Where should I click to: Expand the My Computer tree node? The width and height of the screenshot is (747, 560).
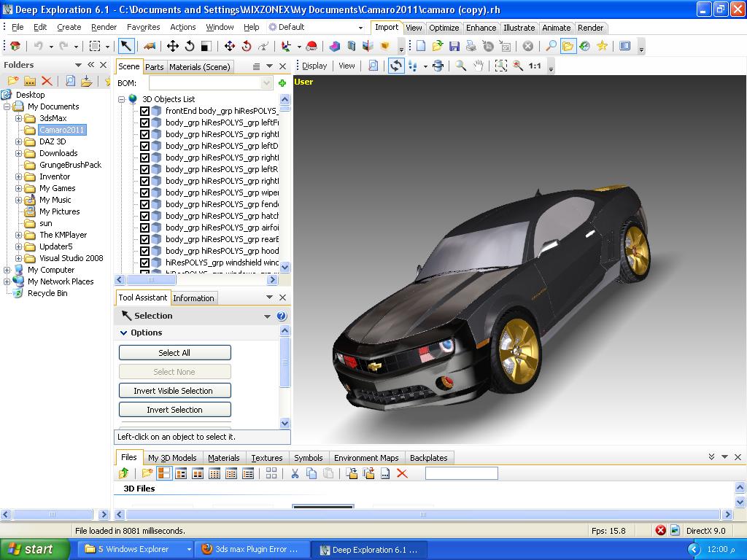click(x=7, y=270)
